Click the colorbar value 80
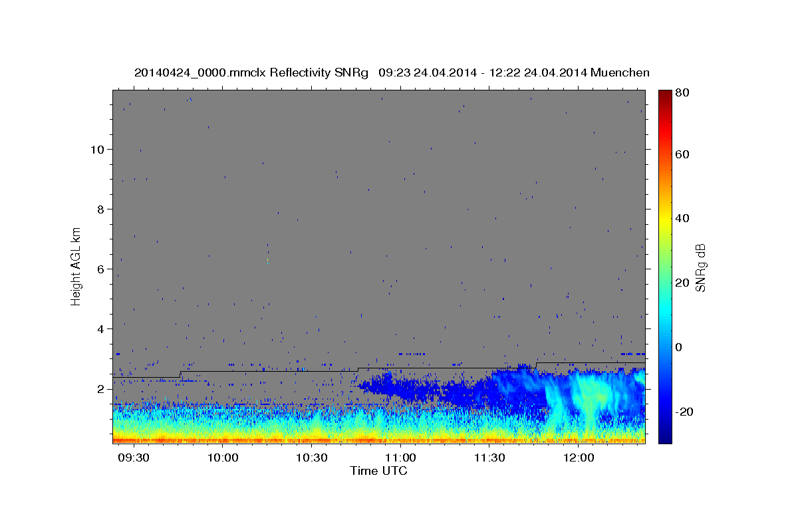Image resolution: width=798 pixels, height=532 pixels. pos(683,92)
